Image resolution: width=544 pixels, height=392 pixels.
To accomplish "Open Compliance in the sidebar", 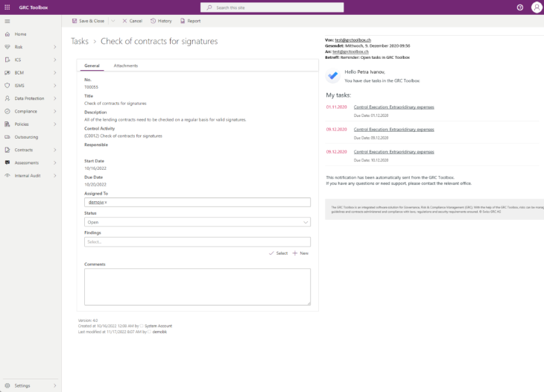I will [x=25, y=111].
